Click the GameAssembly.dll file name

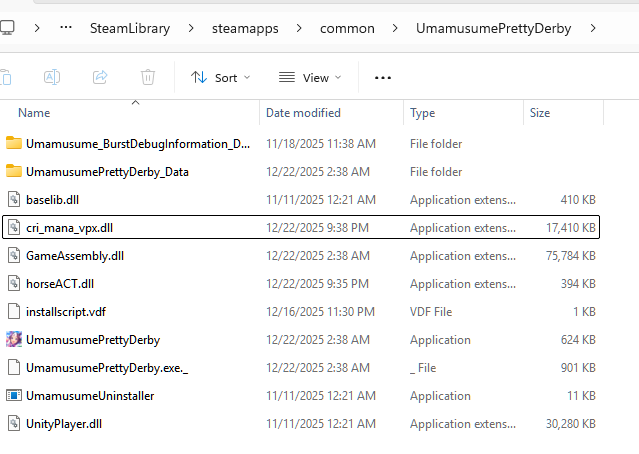(x=75, y=256)
